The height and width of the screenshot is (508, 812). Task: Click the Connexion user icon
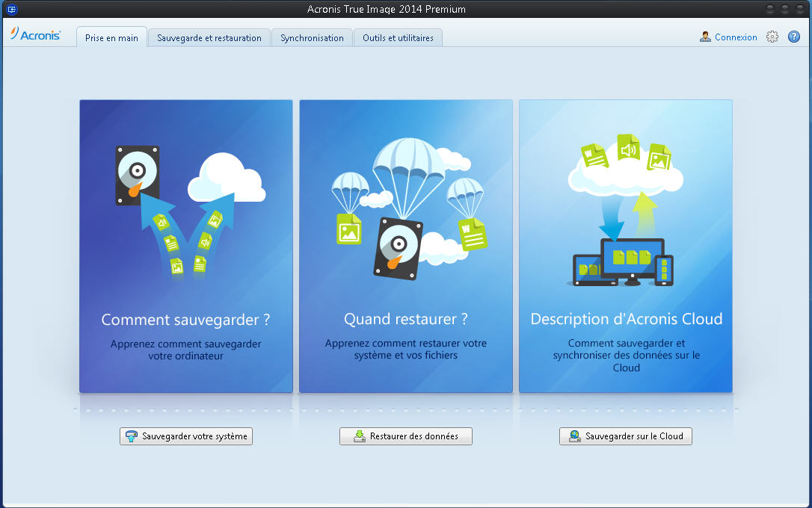pos(705,37)
